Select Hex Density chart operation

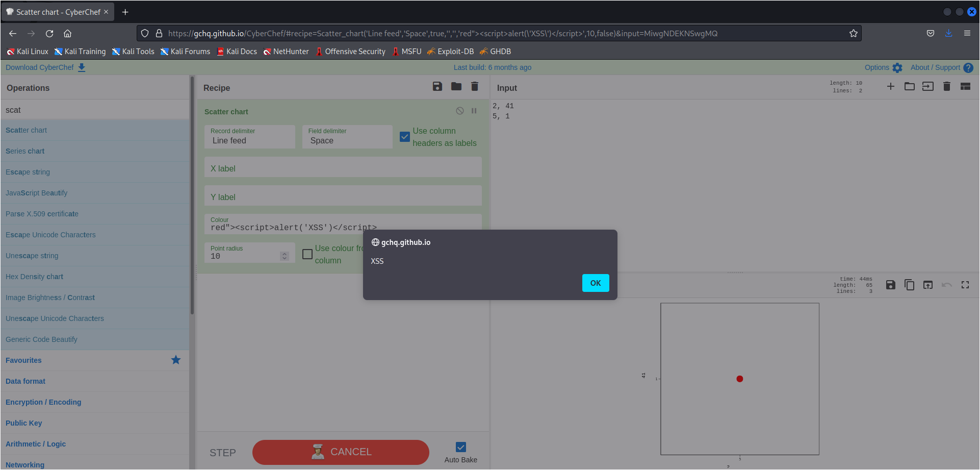coord(95,277)
